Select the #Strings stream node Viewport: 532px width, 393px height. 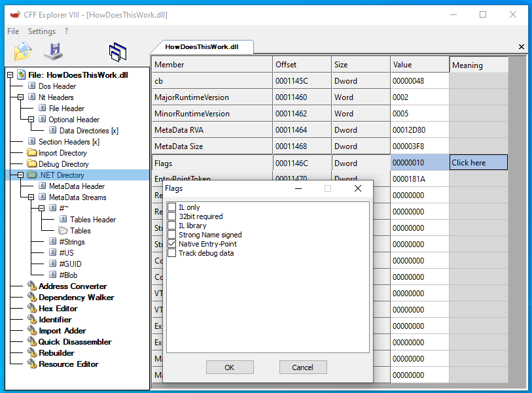pos(72,242)
